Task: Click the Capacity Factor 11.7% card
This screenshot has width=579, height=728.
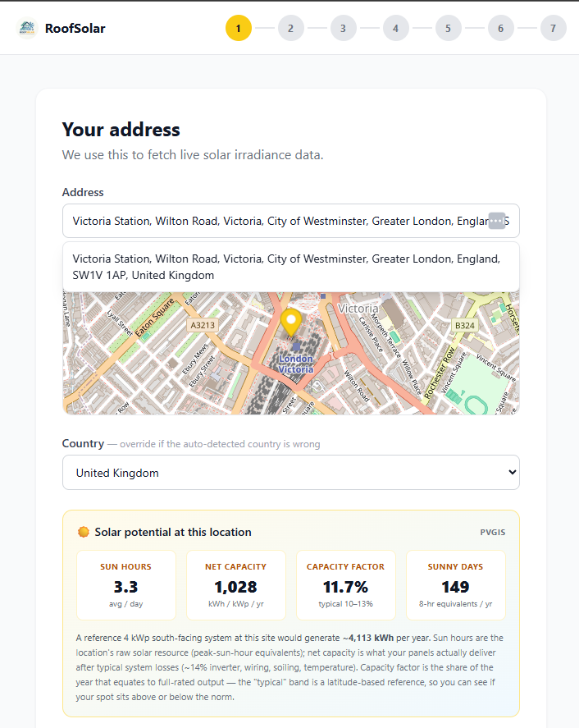Action: (346, 585)
